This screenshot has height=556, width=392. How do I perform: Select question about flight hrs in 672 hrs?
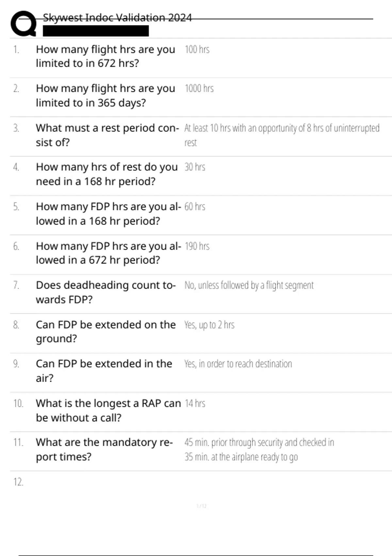tap(105, 56)
